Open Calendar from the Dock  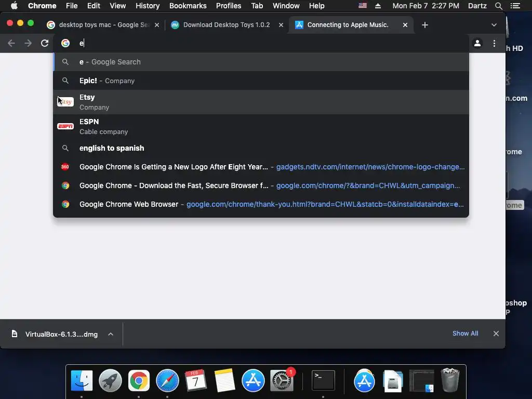196,381
